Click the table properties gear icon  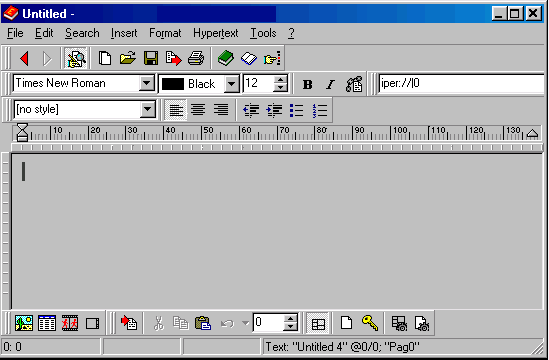[x=399, y=323]
